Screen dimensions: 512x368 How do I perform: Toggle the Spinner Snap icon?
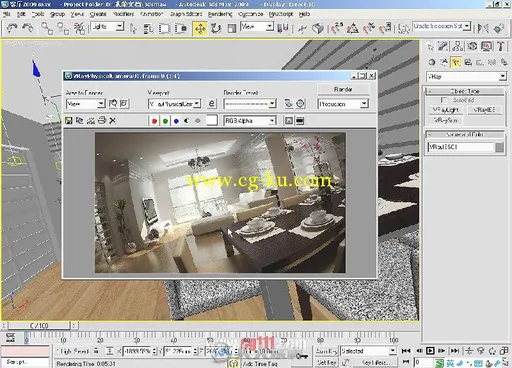tap(385, 28)
